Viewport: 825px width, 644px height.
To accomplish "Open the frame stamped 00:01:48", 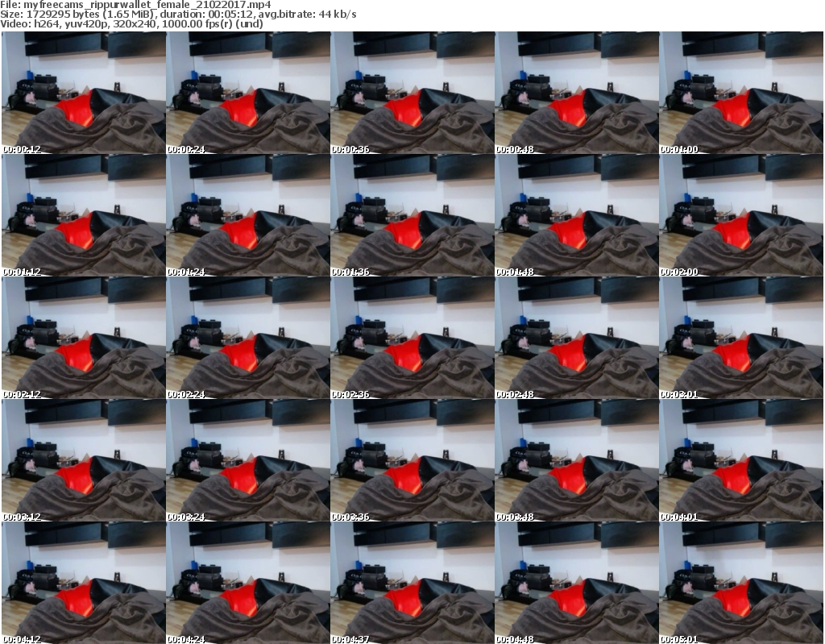I will click(x=577, y=215).
